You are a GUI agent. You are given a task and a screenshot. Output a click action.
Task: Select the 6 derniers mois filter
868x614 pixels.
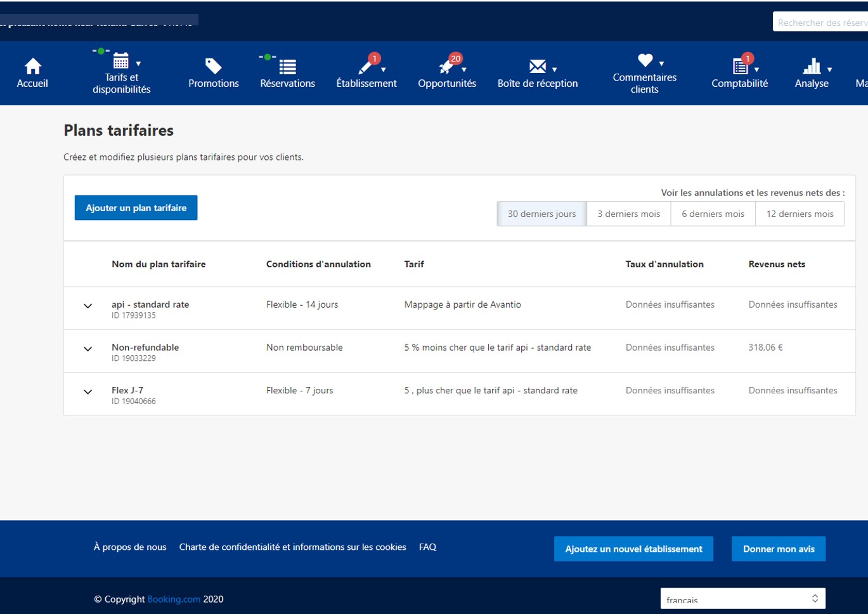713,214
